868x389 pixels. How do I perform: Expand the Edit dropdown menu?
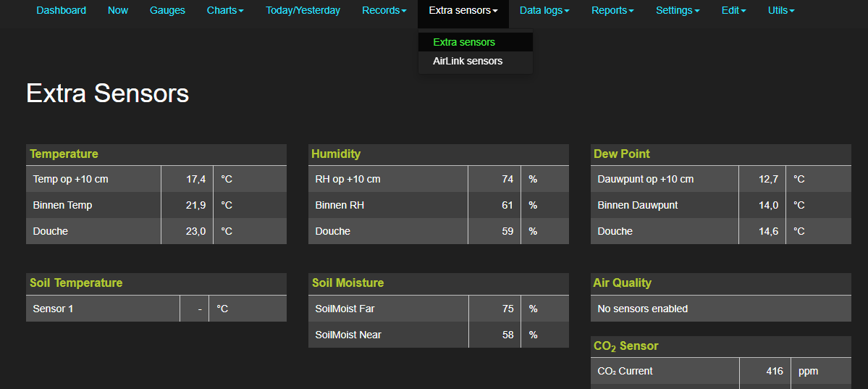[733, 10]
